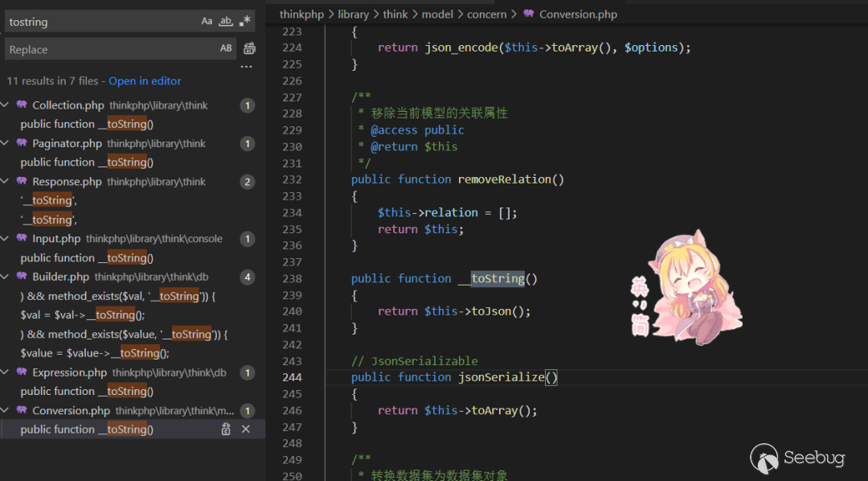Viewport: 868px width, 481px height.
Task: Select Builder.php file in results
Action: [61, 277]
